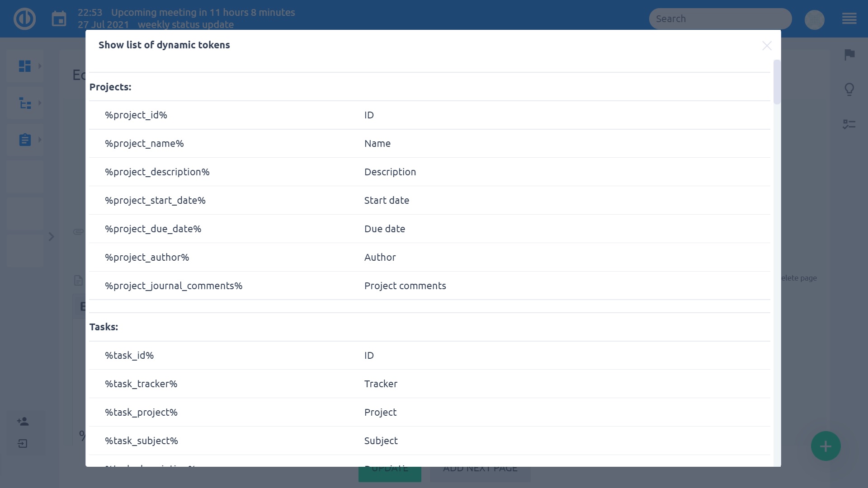
Task: Open the hamburger menu top right
Action: [850, 19]
